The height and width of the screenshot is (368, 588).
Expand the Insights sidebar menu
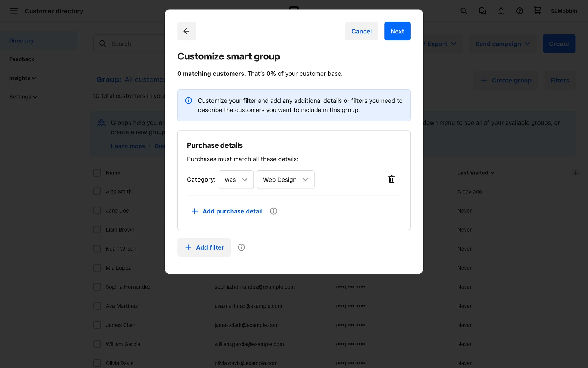click(x=22, y=78)
